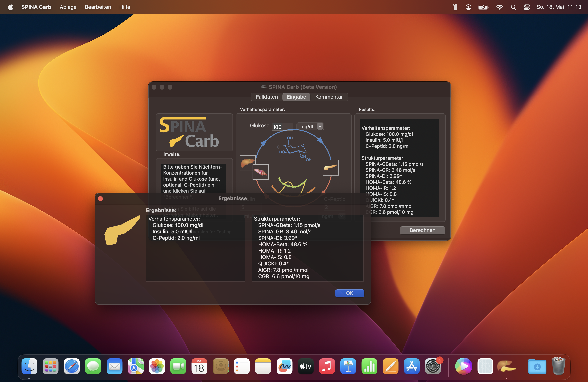Launch Numbers from the dock

click(x=369, y=366)
